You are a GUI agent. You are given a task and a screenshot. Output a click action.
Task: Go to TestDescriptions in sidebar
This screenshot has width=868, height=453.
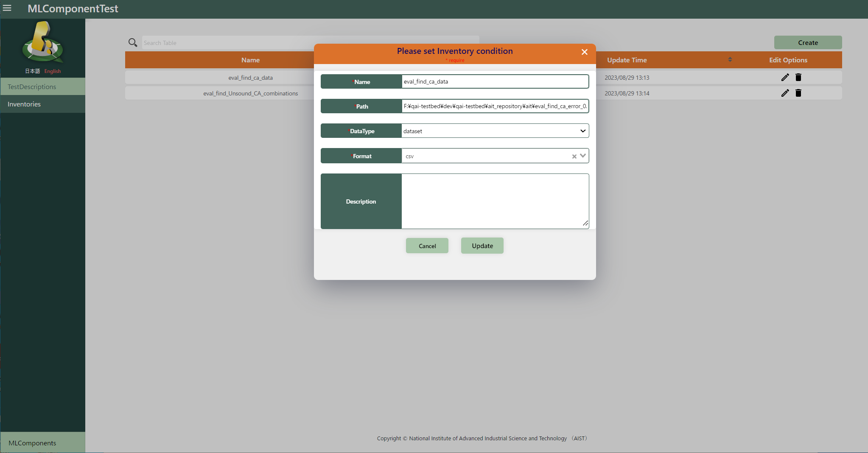click(32, 87)
